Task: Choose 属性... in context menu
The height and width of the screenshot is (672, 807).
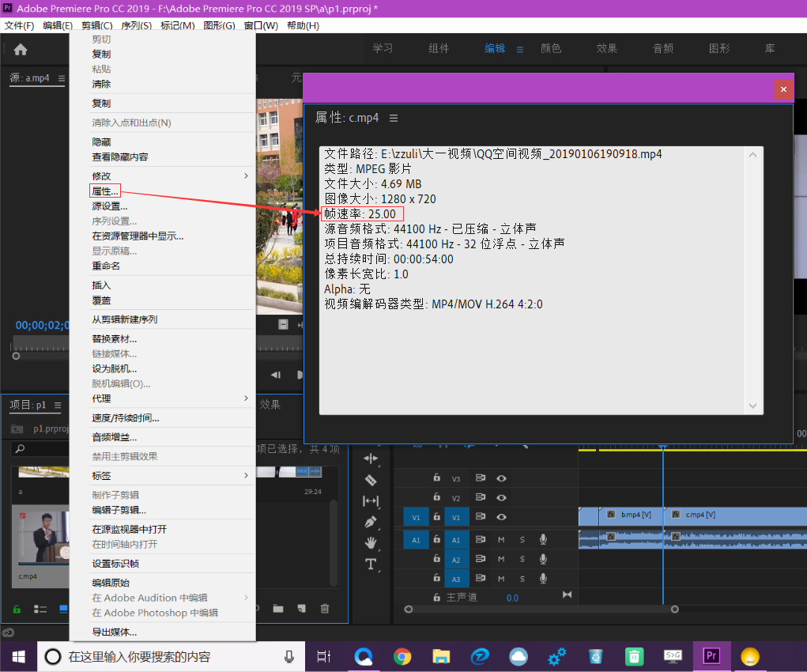Action: 105,191
